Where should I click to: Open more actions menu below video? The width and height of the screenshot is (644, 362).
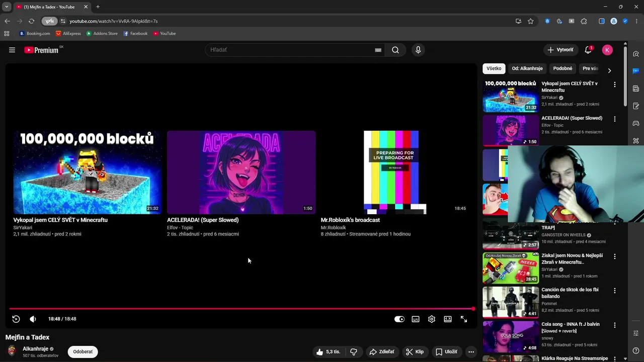click(x=471, y=352)
